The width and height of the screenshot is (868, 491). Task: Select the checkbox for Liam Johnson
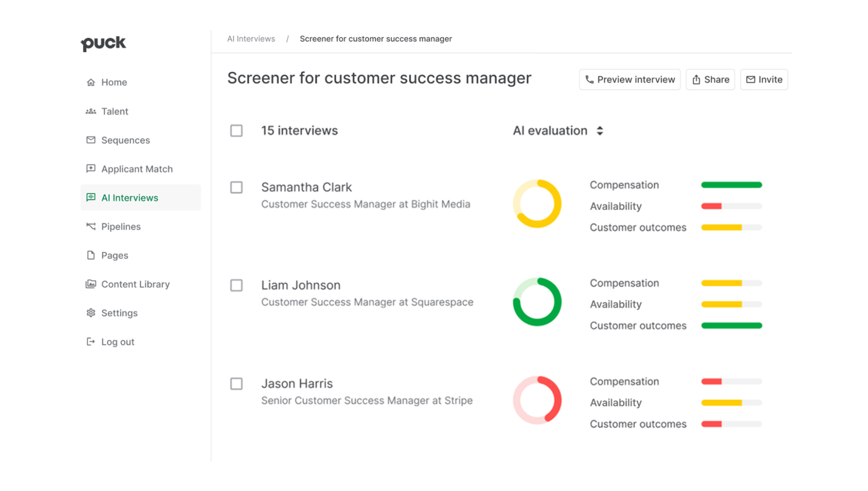point(236,285)
